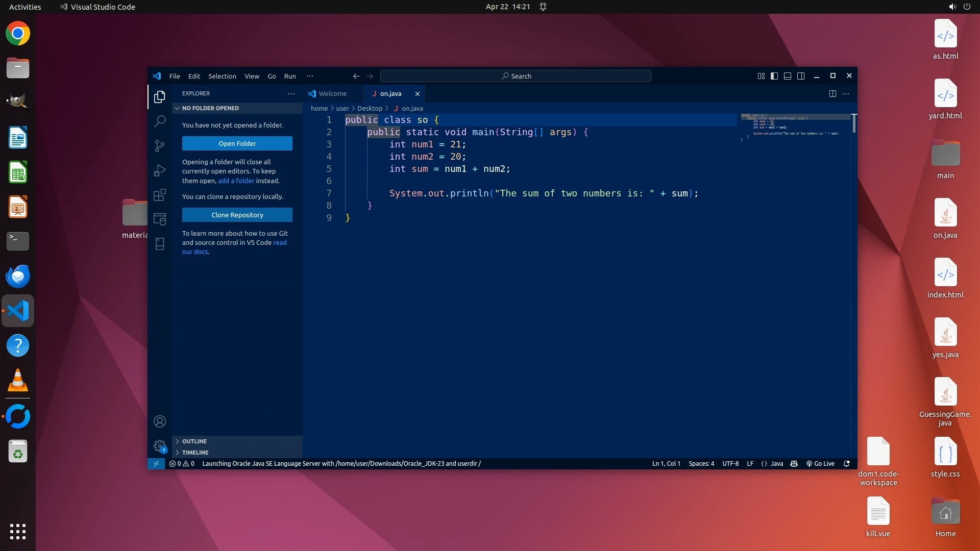This screenshot has width=980, height=551.
Task: Click Go Live in status bar
Action: (820, 464)
